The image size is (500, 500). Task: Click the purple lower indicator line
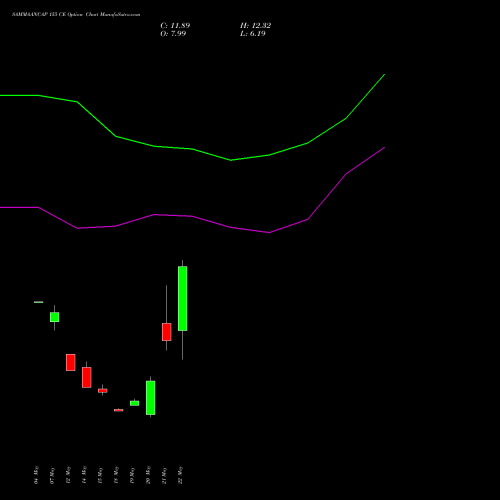(193, 216)
